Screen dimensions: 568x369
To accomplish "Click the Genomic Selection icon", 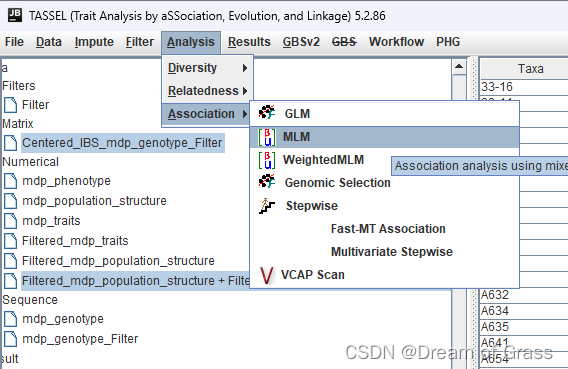I will (x=267, y=181).
